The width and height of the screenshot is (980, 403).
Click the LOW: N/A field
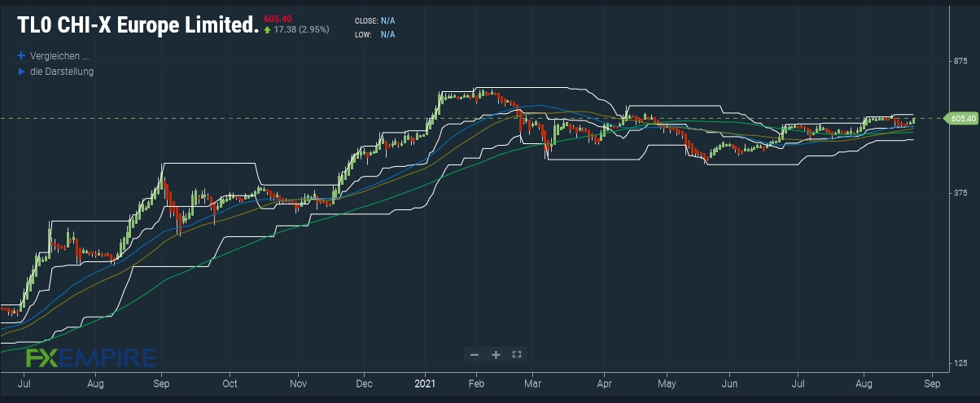click(x=374, y=34)
